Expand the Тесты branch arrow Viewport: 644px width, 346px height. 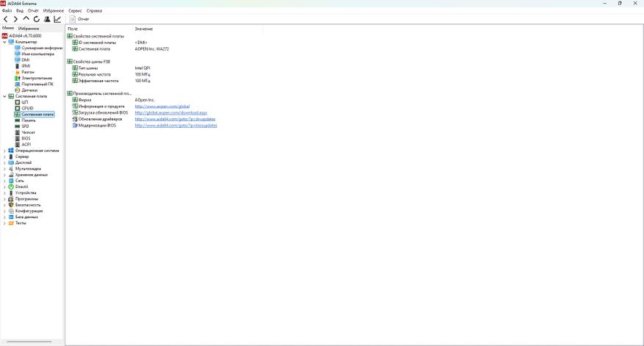[x=4, y=223]
